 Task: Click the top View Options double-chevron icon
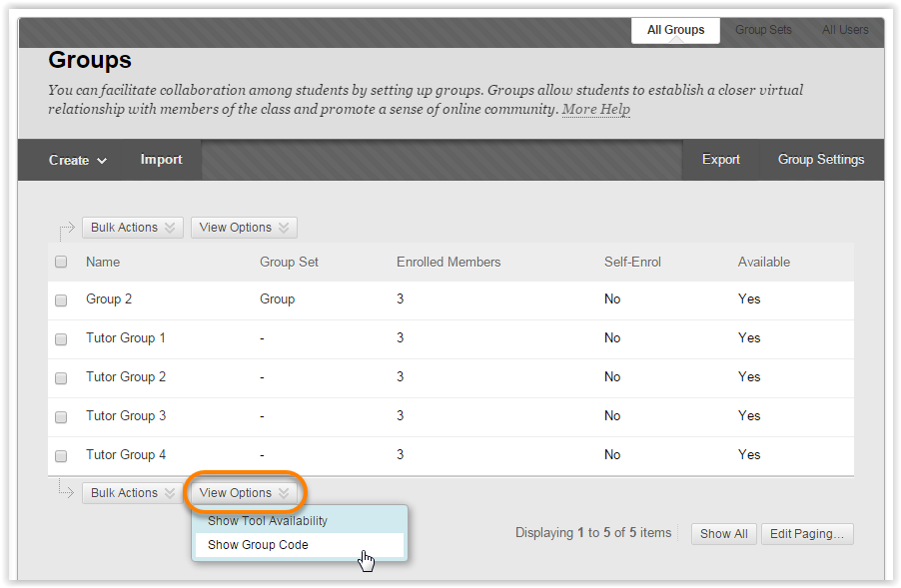(284, 228)
